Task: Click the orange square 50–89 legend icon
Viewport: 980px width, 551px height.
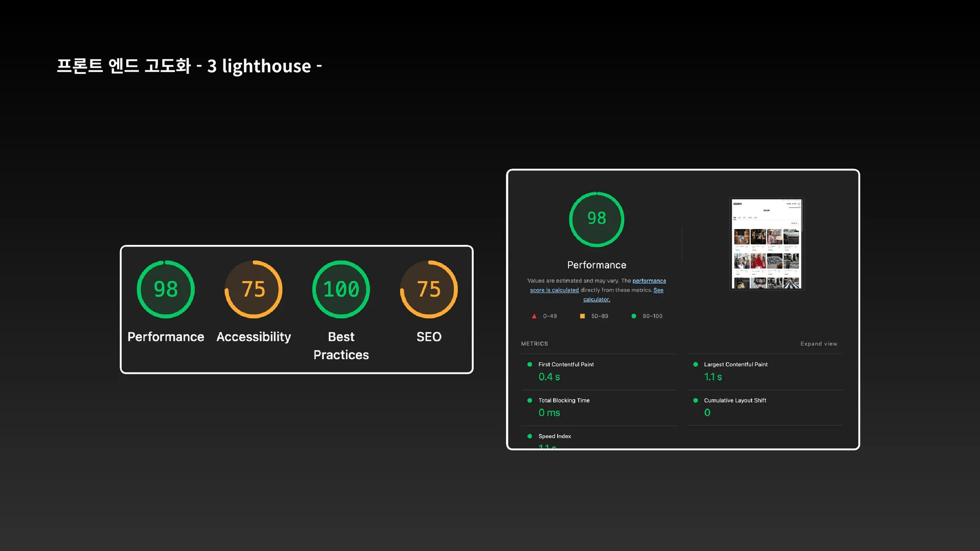Action: (x=582, y=316)
